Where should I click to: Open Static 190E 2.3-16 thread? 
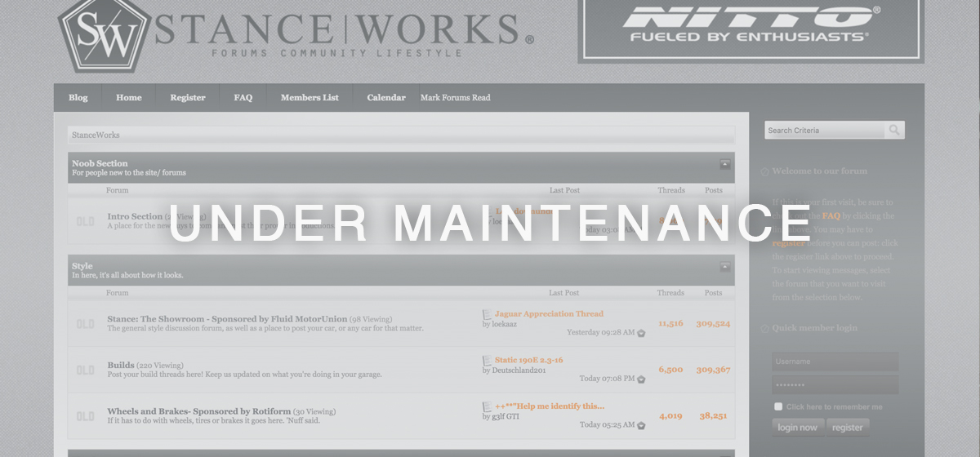[529, 360]
